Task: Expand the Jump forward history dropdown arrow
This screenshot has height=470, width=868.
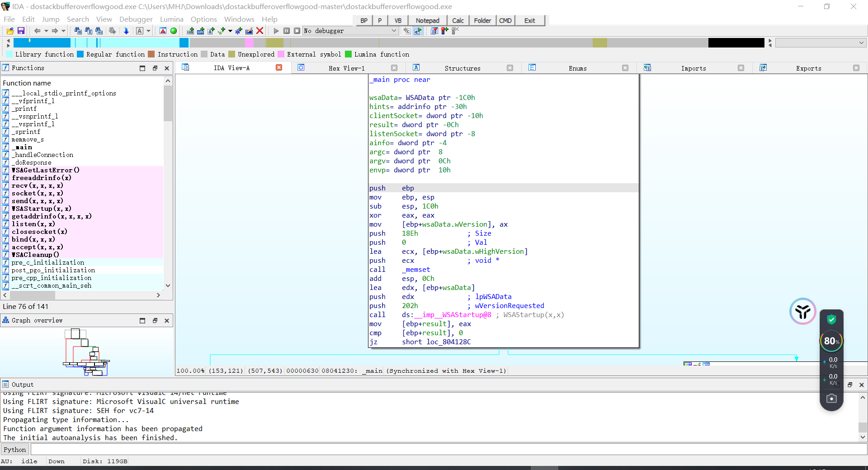Action: click(x=63, y=31)
